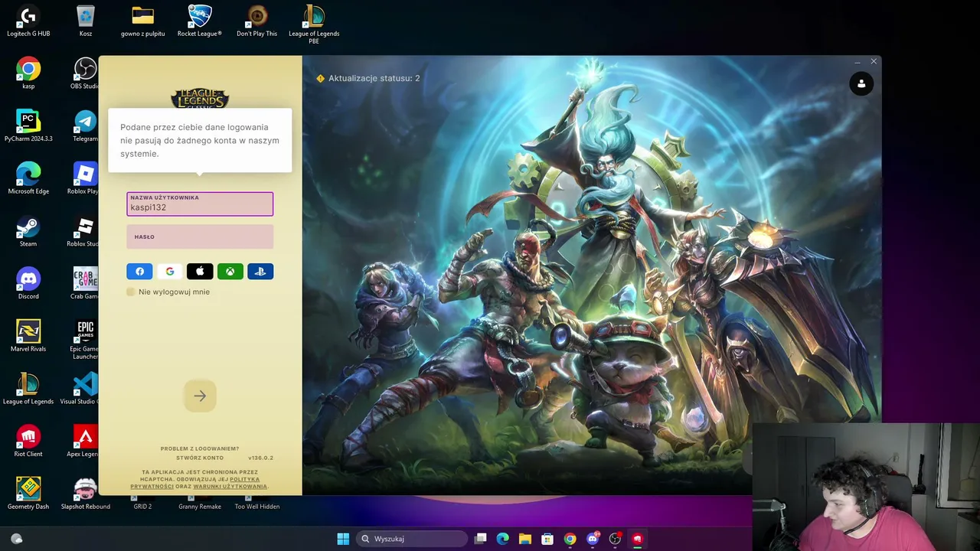
Task: Launch League of Legends PBE shortcut
Action: click(314, 24)
